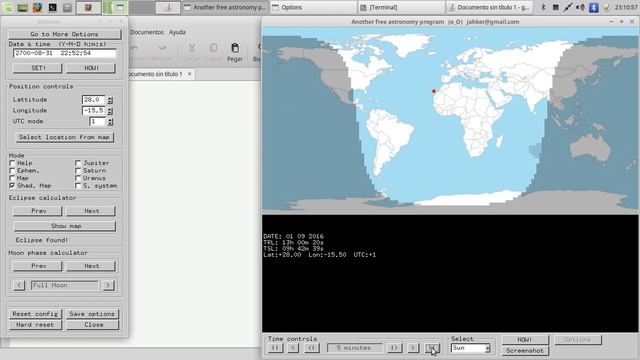Pause time with the pause playback button

[275, 348]
